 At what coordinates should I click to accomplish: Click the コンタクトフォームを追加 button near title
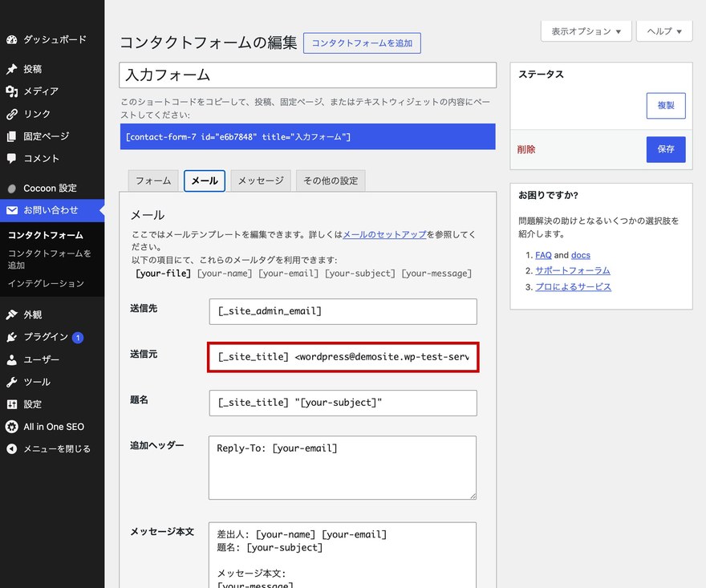pos(362,43)
